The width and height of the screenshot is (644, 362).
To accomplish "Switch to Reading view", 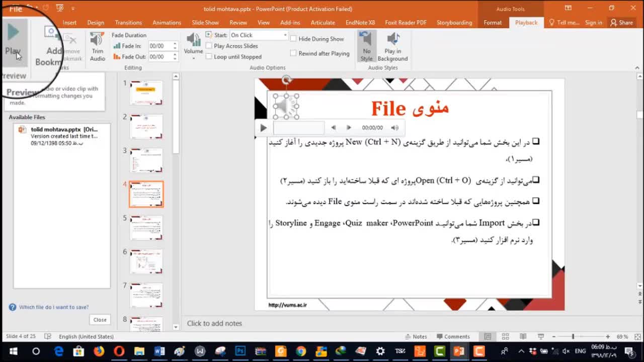I will 523,336.
